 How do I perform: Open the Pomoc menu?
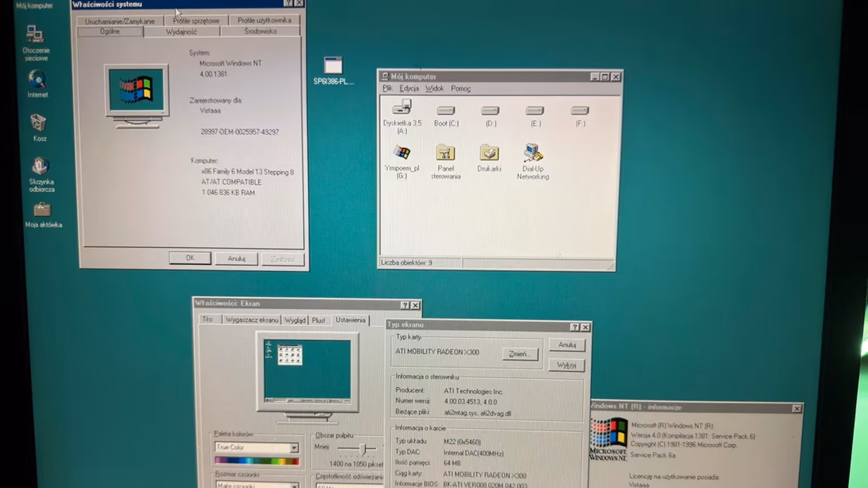(461, 88)
